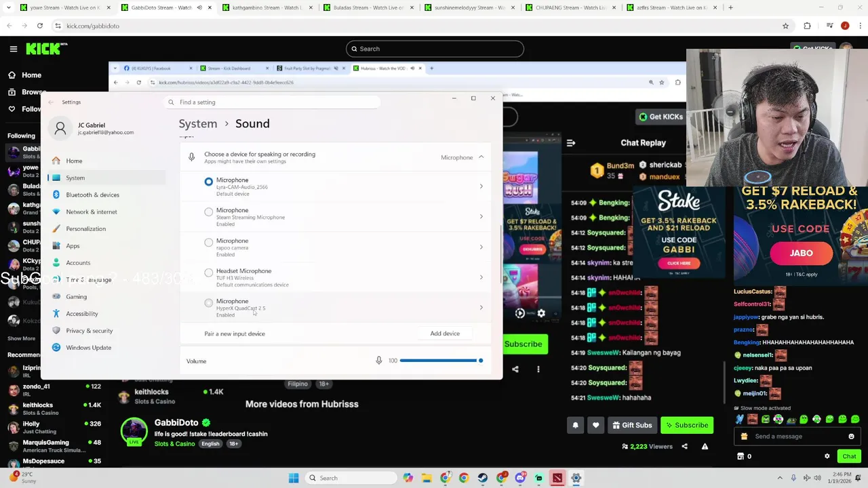
Task: Select the rapoo camera microphone
Action: pyautogui.click(x=209, y=243)
